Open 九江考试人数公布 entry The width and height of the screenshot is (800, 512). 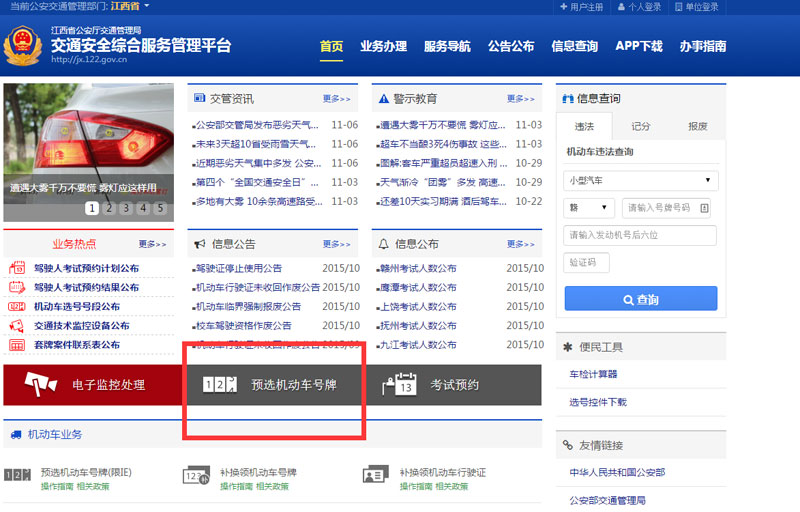click(x=418, y=345)
